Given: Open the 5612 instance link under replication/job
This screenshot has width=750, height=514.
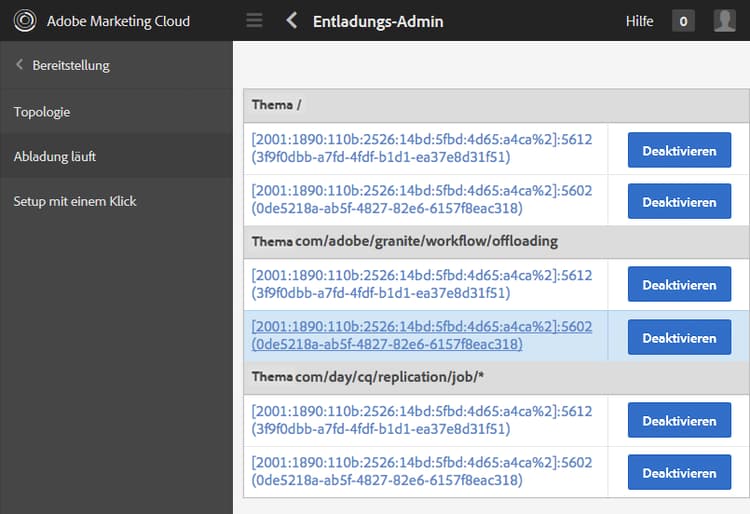Looking at the screenshot, I should point(421,420).
